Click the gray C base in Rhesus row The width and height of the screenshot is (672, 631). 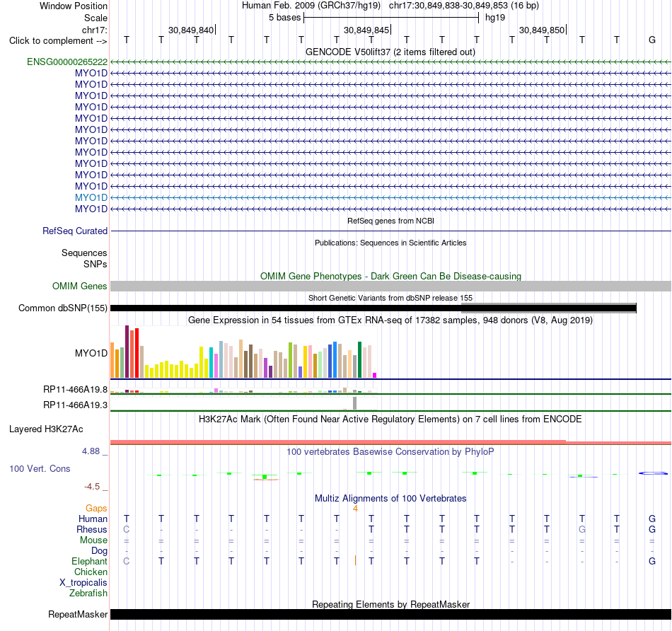click(127, 529)
